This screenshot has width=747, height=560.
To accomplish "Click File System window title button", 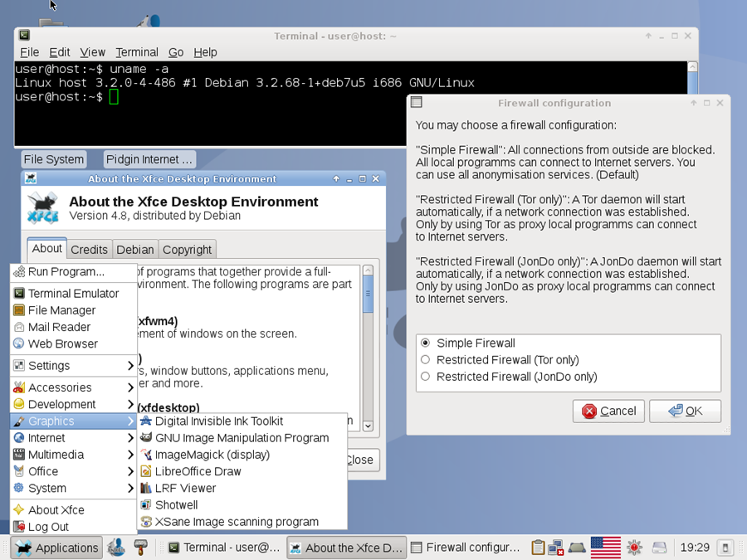I will [54, 159].
